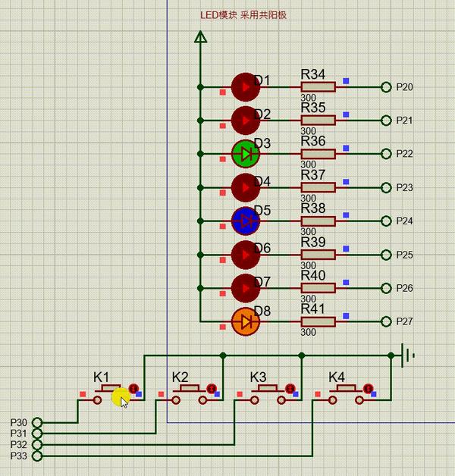455x476 pixels.
Task: Toggle K3 latch red actuator dot
Action: tap(290, 388)
